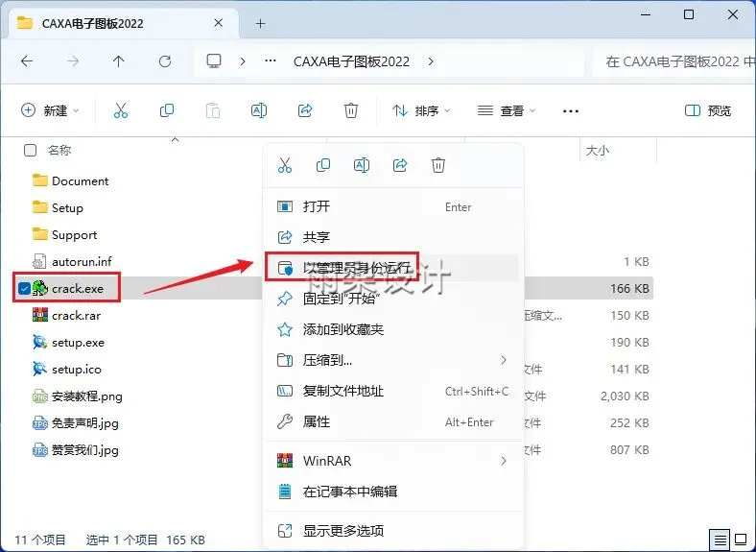
Task: Open the address bar ellipsis for hidden path
Action: pyautogui.click(x=271, y=61)
